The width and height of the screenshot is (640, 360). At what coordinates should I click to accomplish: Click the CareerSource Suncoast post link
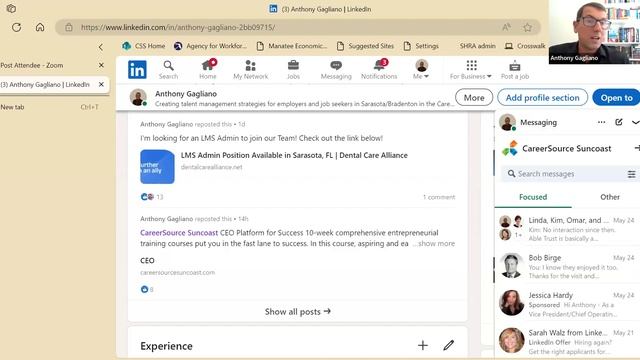tap(179, 233)
